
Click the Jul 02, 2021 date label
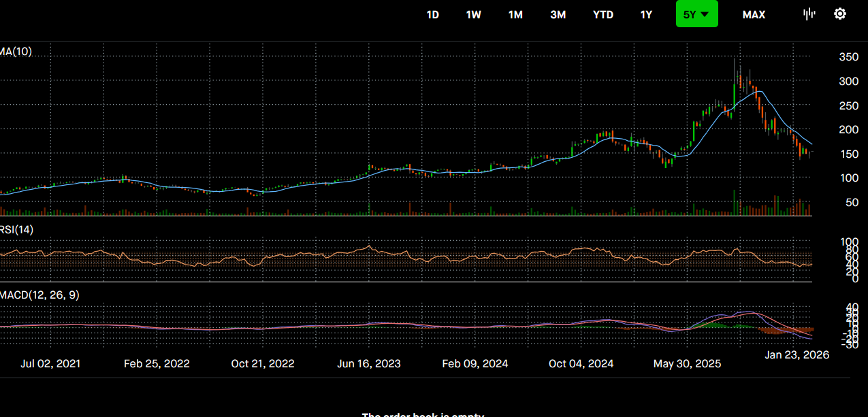point(50,364)
